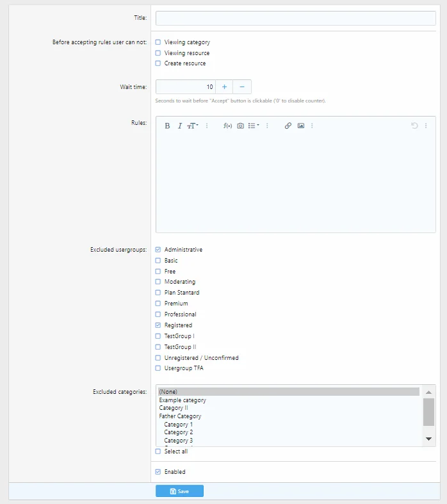The width and height of the screenshot is (447, 504).
Task: Open the text size dropdown
Action: (x=192, y=126)
